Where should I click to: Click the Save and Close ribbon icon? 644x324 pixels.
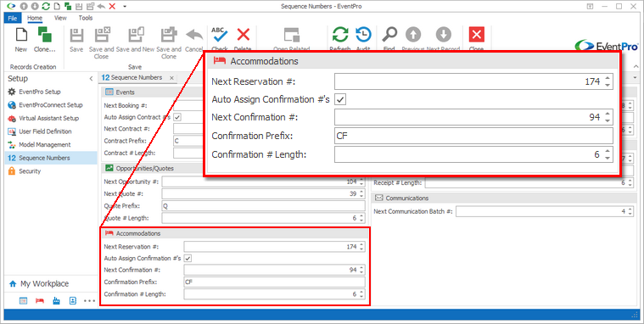click(102, 35)
